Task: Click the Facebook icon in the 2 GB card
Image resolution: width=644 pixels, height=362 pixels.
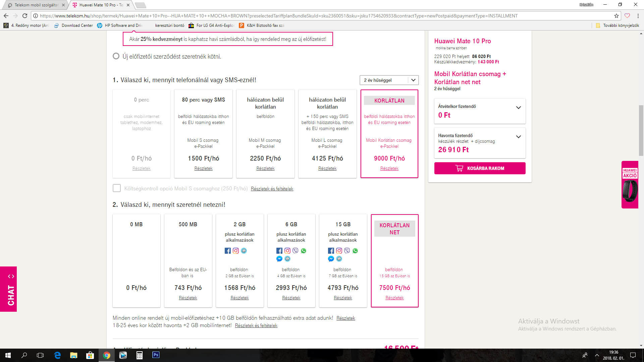Action: [x=228, y=251]
